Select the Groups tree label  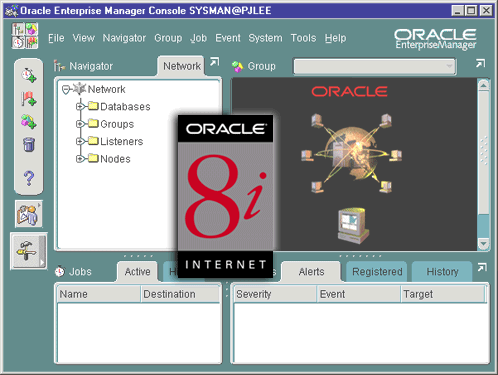tap(117, 124)
